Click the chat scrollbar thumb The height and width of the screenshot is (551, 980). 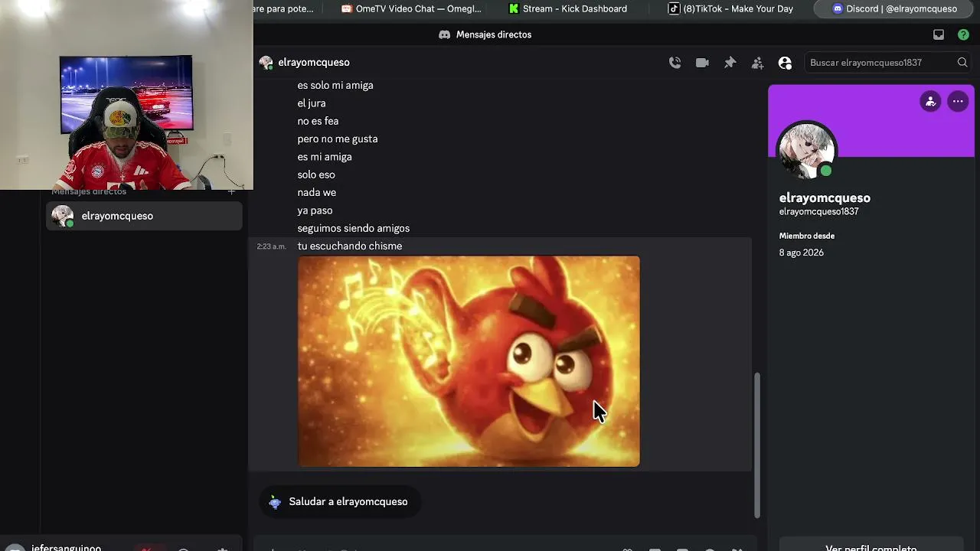[757, 444]
